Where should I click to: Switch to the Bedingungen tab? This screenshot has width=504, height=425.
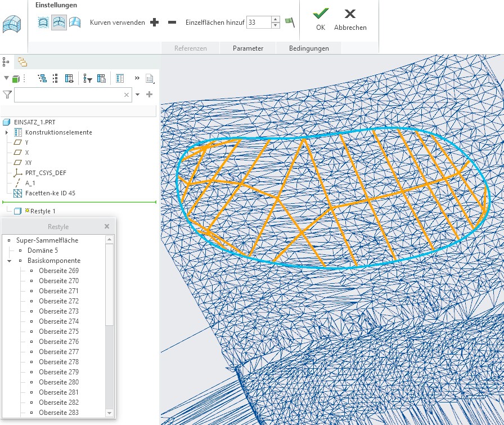tap(309, 48)
